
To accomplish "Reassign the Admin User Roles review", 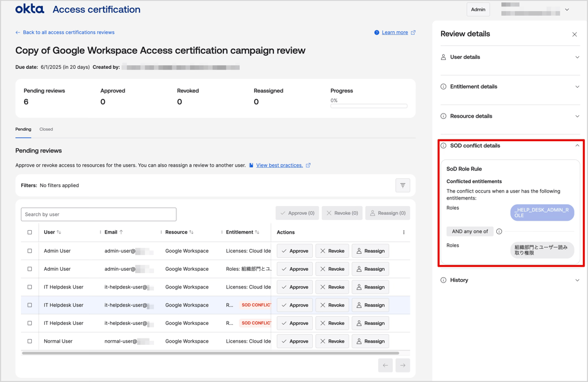I will (x=370, y=269).
